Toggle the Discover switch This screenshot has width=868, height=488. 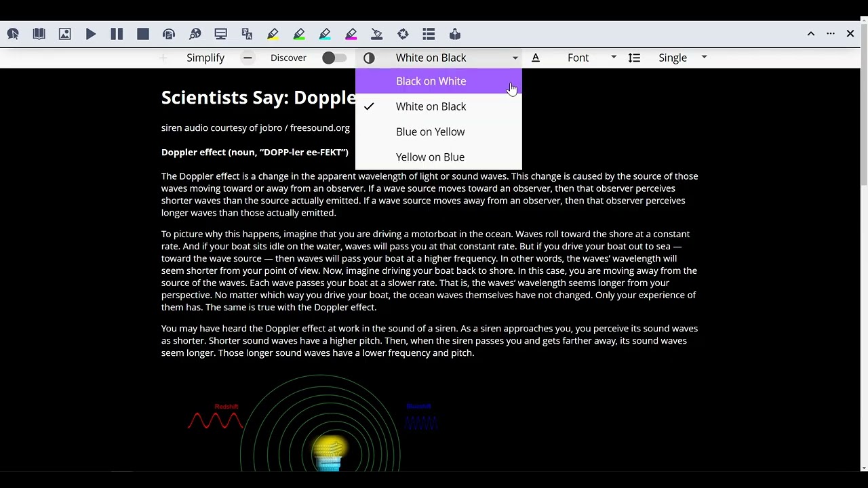334,58
